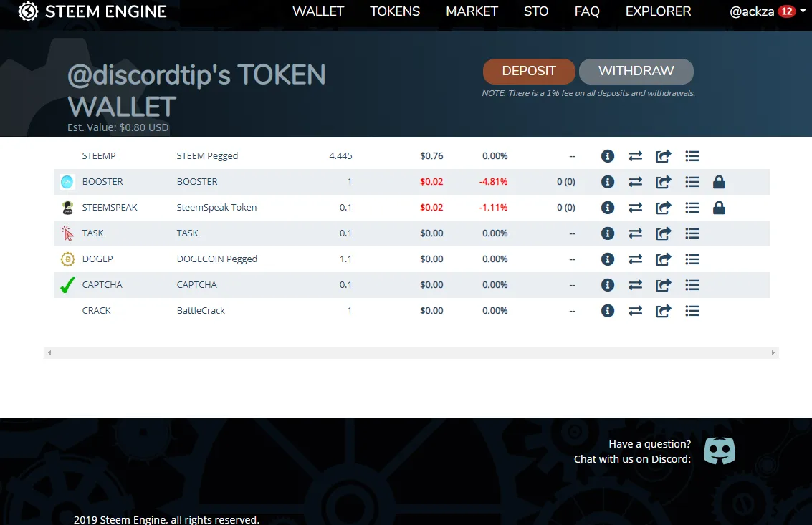812x525 pixels.
Task: Click the STEEM ENGINE home title
Action: click(x=105, y=11)
